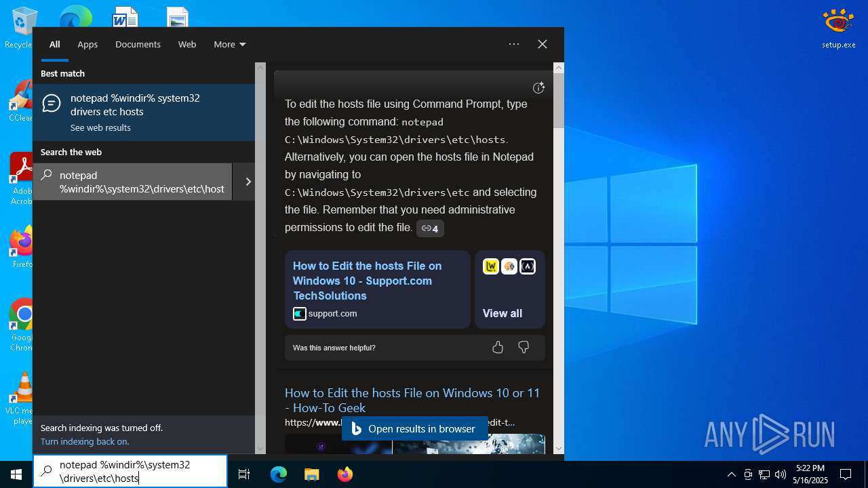This screenshot has height=488, width=868.
Task: Click the results list scroll down arrow
Action: [x=260, y=448]
